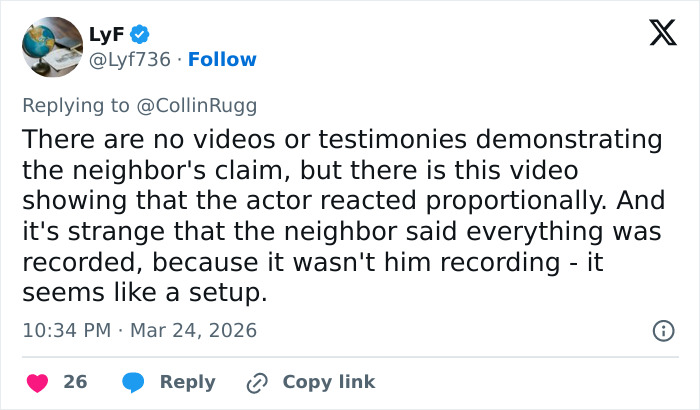Click the 26 likes count
The width and height of the screenshot is (700, 410).
(x=75, y=382)
